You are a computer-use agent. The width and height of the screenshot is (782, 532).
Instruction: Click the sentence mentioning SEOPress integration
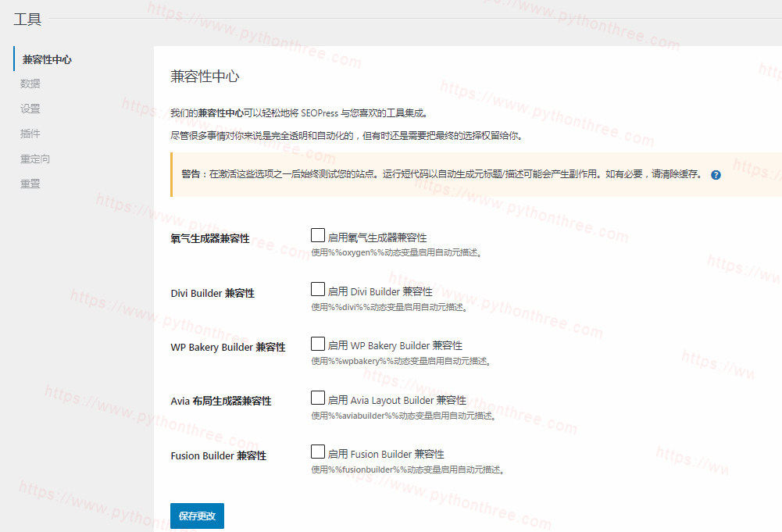[x=300, y=113]
